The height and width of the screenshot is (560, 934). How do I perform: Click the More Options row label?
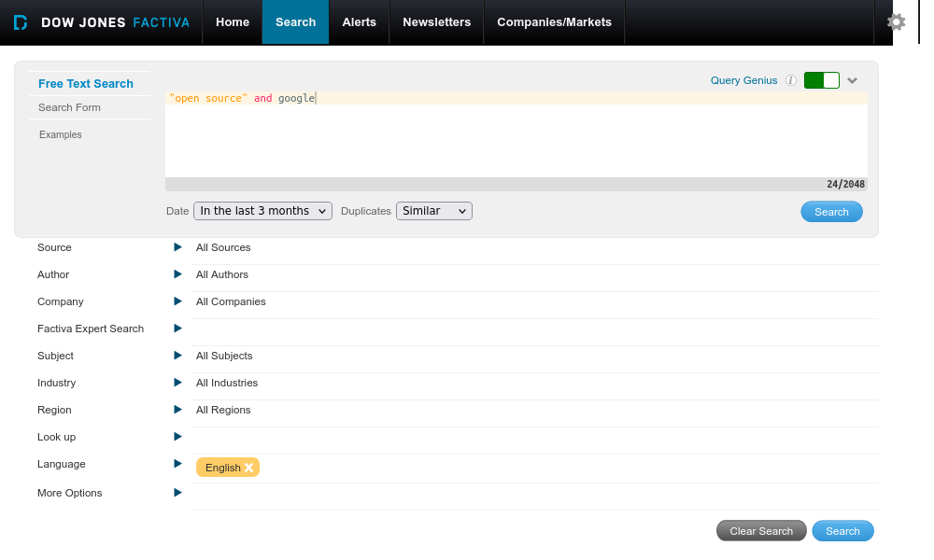click(x=70, y=493)
